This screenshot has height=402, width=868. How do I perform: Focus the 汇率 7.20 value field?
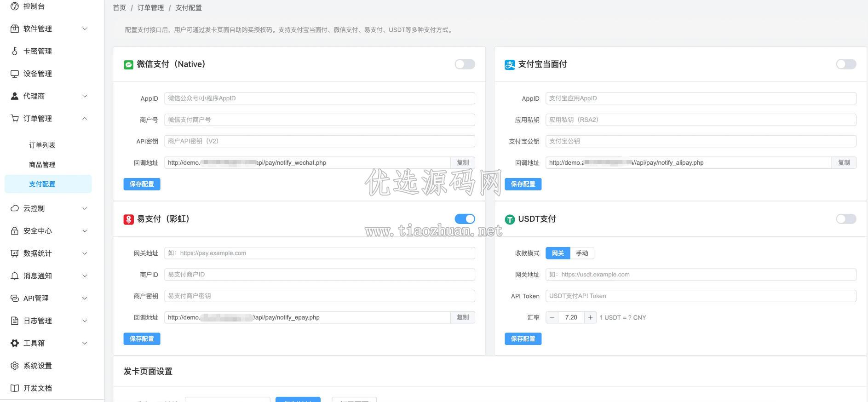click(571, 317)
